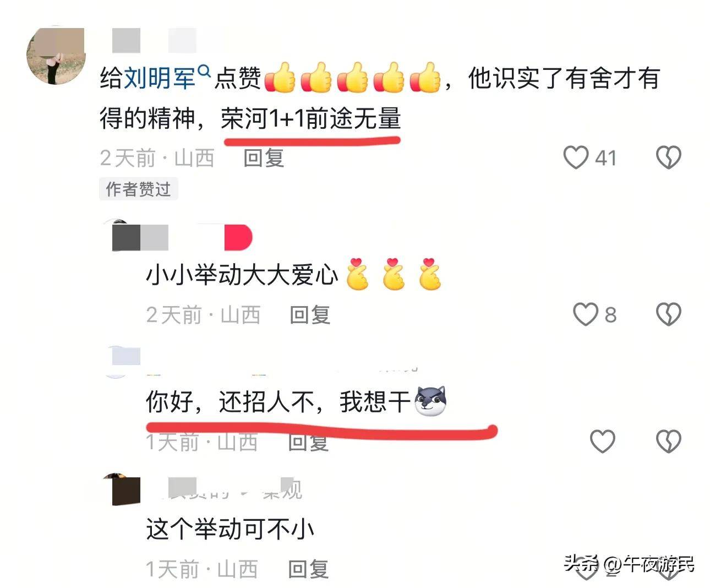The image size is (710, 588).
Task: Open the first commenter's avatar
Action: [56, 55]
